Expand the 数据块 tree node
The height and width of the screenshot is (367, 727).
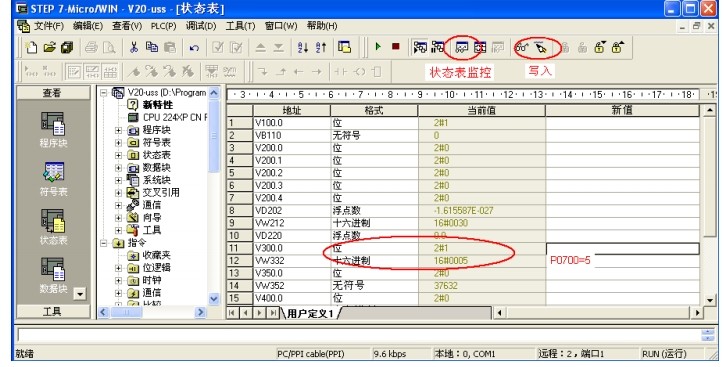[119, 168]
